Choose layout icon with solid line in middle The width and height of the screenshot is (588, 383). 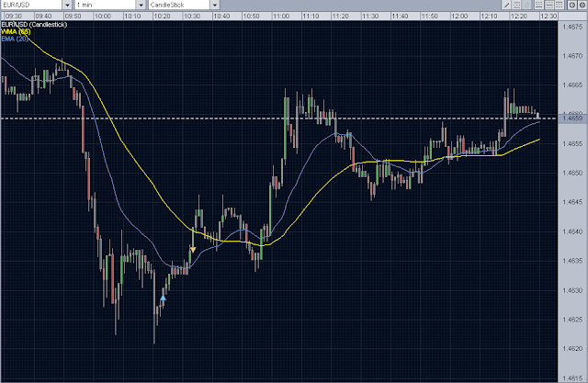coord(549,5)
